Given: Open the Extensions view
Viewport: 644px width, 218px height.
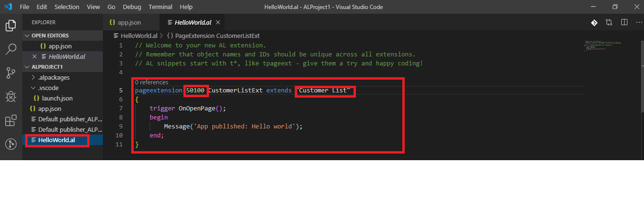Looking at the screenshot, I should [11, 120].
